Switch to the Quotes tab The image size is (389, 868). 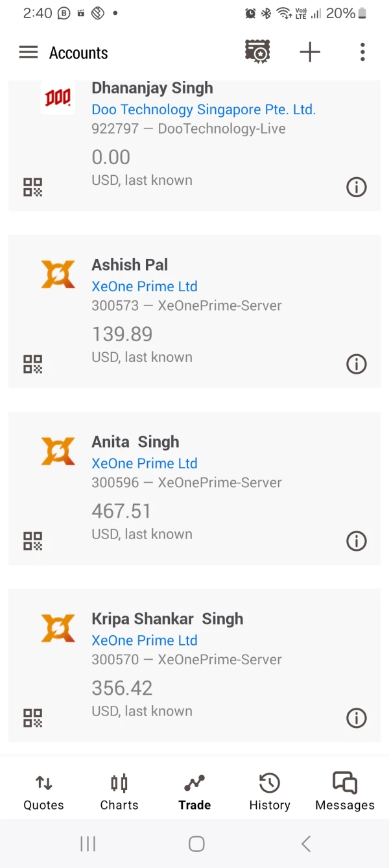point(43,792)
